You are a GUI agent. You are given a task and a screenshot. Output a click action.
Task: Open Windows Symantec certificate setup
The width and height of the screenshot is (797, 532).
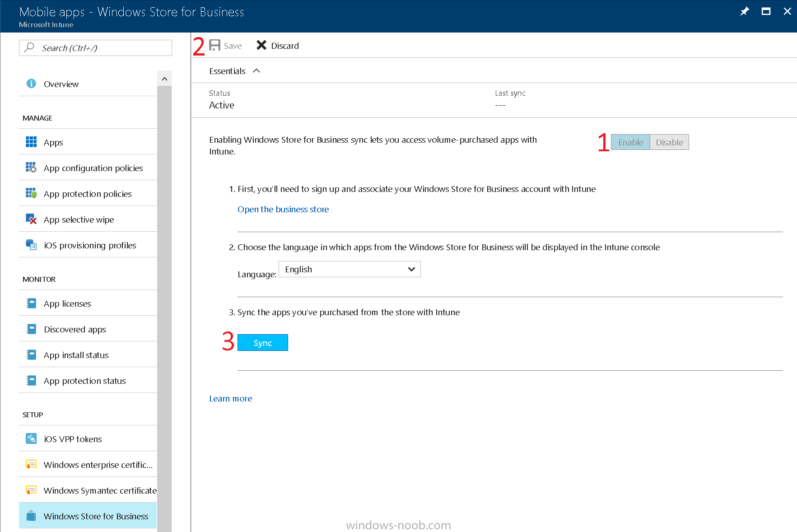click(x=88, y=490)
